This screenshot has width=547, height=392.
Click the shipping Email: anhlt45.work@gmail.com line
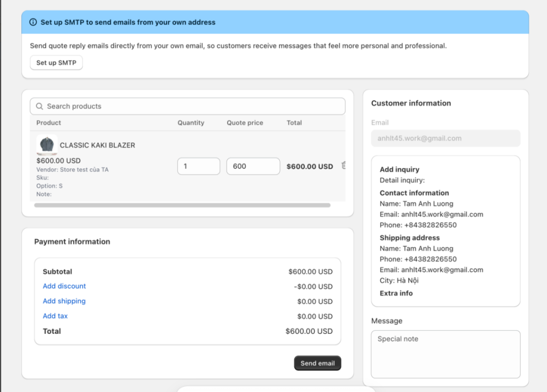(x=431, y=270)
